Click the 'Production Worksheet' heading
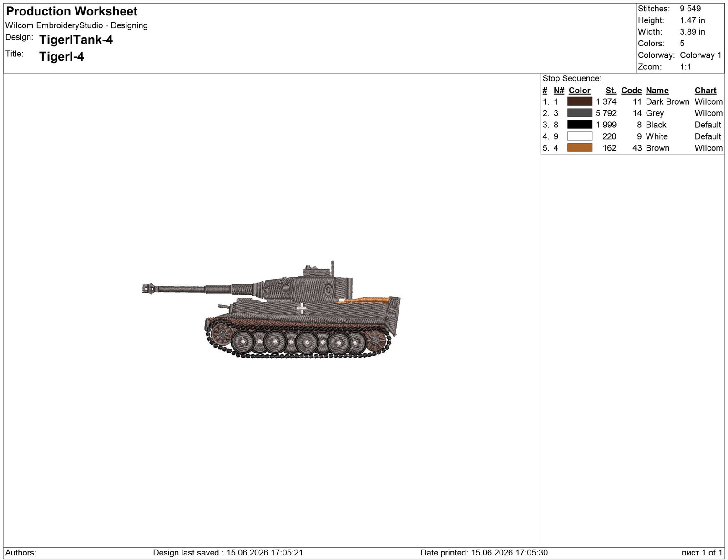 pos(72,11)
